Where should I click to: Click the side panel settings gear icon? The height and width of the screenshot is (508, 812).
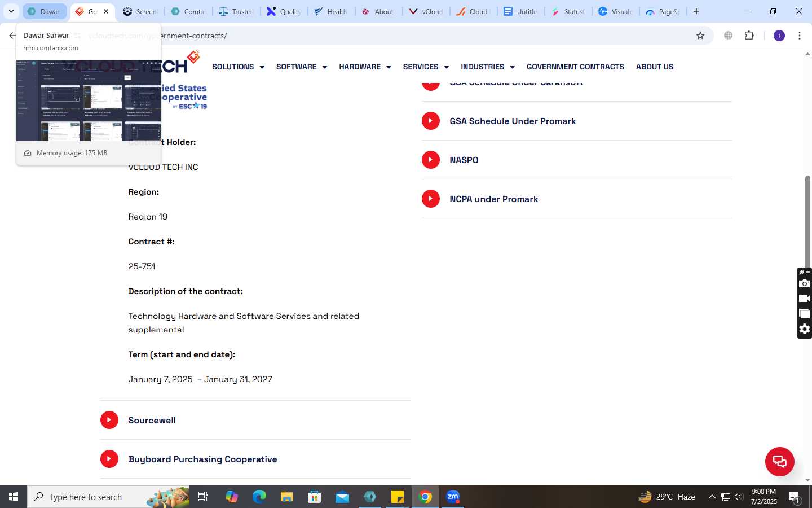(x=805, y=329)
